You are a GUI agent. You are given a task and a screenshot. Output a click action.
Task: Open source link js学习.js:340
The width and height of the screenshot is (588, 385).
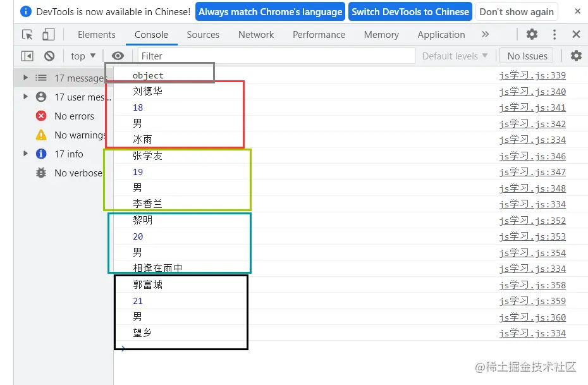pyautogui.click(x=532, y=92)
